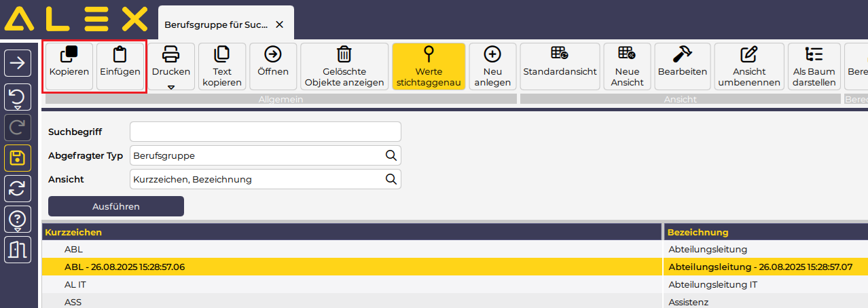Open the Ansicht selection search icon
The height and width of the screenshot is (308, 868).
[x=391, y=179]
